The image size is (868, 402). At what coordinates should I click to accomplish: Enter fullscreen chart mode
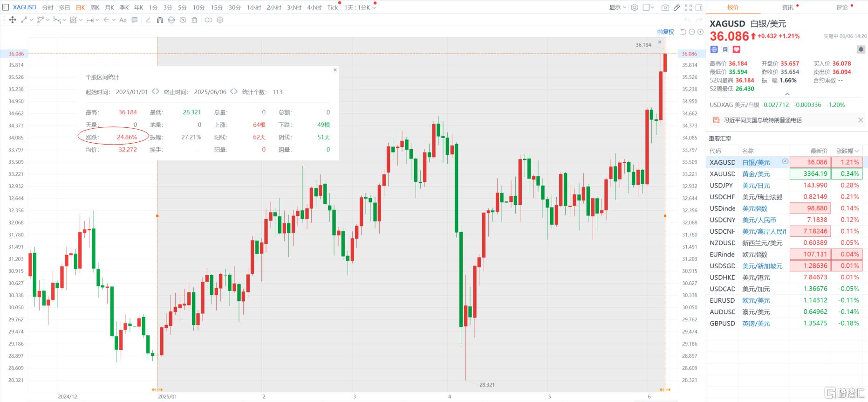click(x=688, y=7)
